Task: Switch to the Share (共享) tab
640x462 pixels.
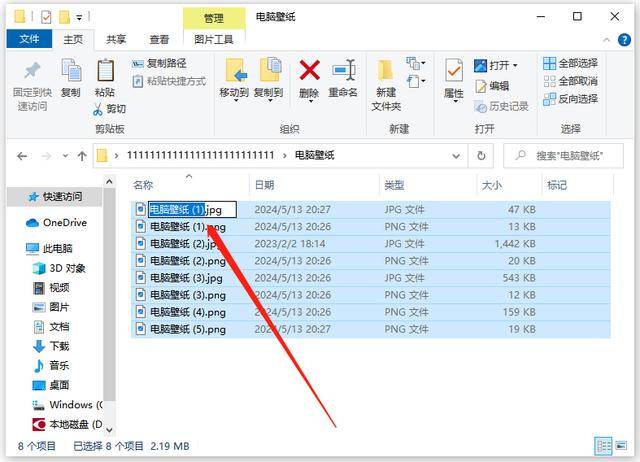Action: 116,40
